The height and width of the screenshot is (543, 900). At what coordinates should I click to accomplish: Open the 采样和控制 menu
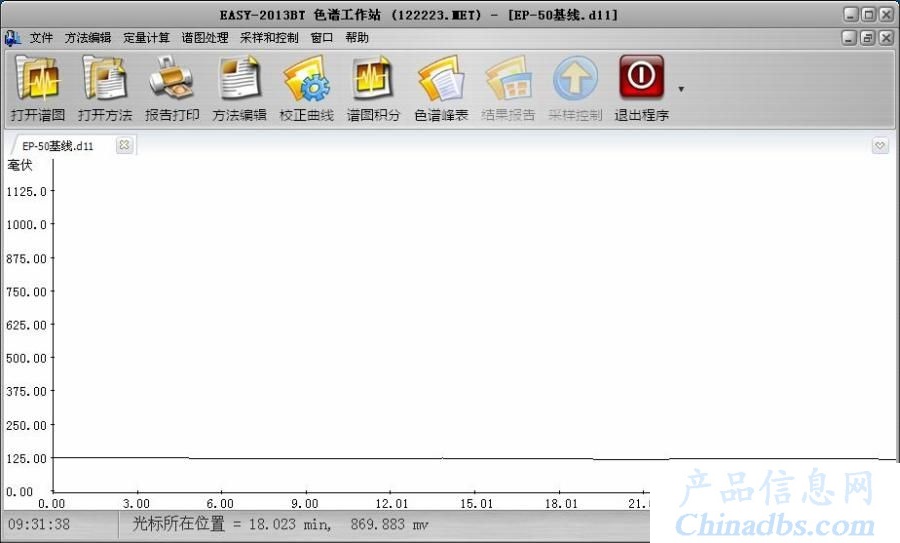click(269, 38)
